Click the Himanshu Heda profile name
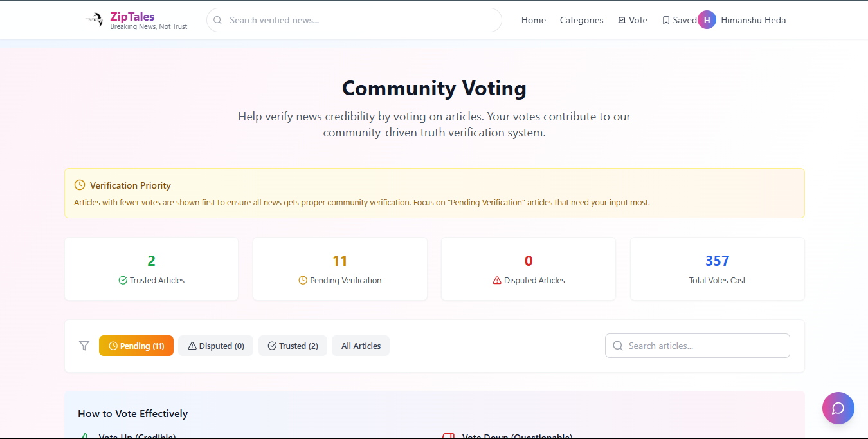Image resolution: width=868 pixels, height=439 pixels. tap(753, 20)
